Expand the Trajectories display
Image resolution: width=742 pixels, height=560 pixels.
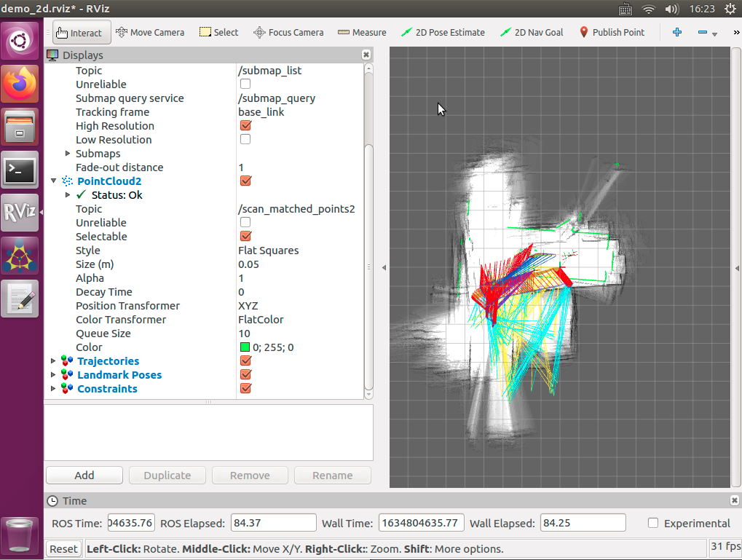coord(53,360)
